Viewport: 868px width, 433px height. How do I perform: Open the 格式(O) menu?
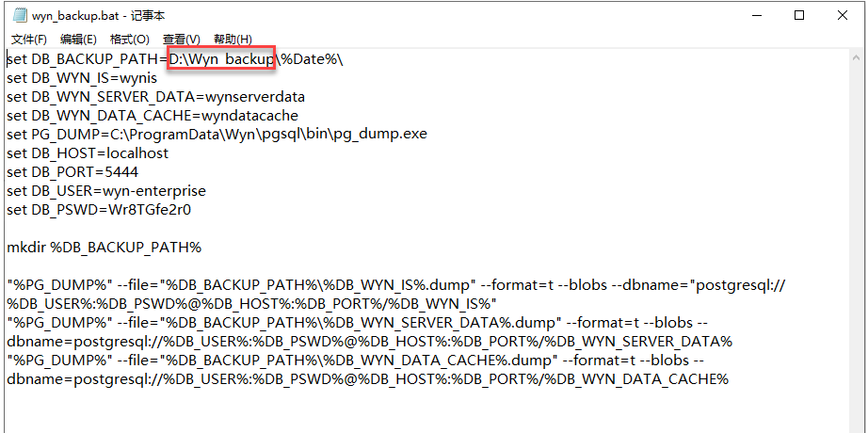pos(130,40)
